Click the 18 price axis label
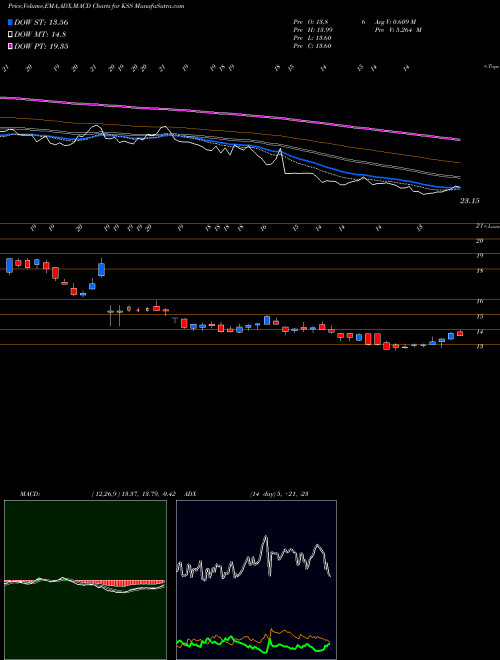Screen dimensions: 500x660 pos(479,271)
